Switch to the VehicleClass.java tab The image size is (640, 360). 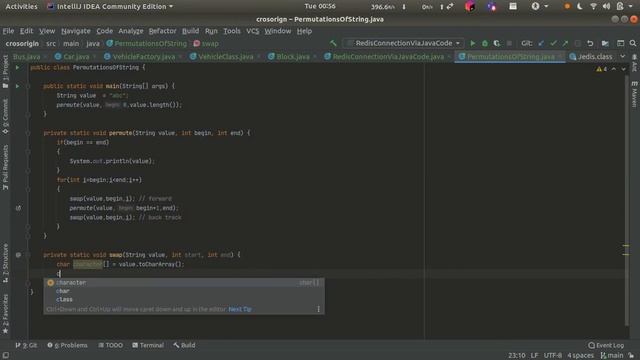point(225,57)
